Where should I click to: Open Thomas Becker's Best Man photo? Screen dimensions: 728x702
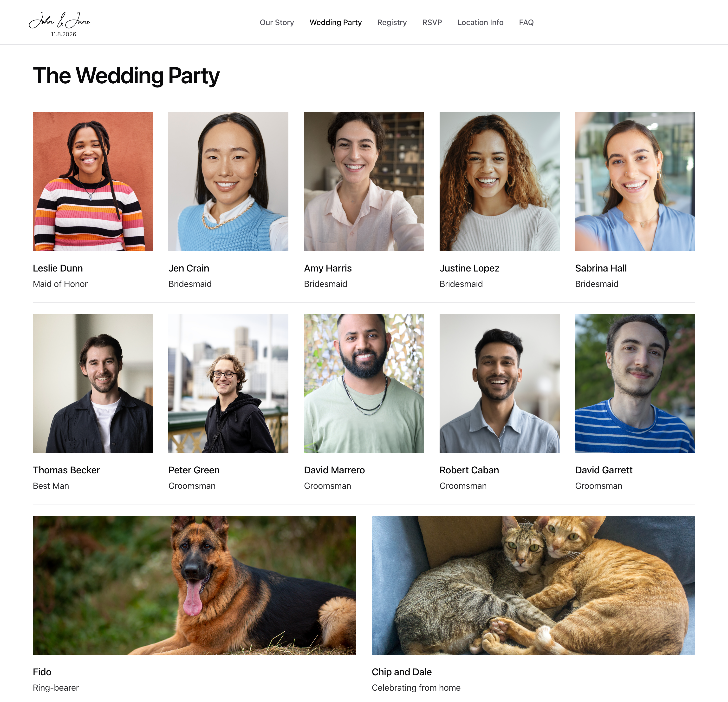point(93,383)
